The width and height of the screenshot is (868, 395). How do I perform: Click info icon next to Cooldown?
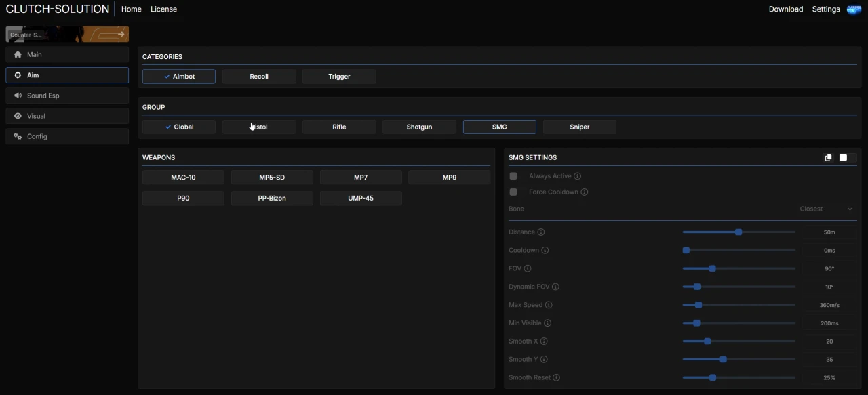point(545,251)
